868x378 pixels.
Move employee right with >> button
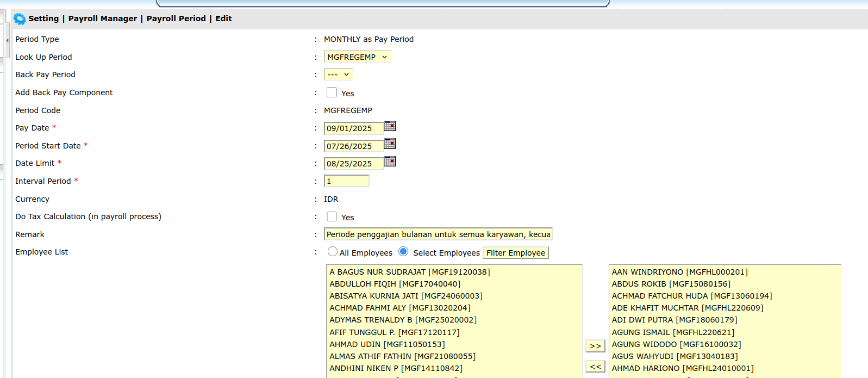click(595, 346)
